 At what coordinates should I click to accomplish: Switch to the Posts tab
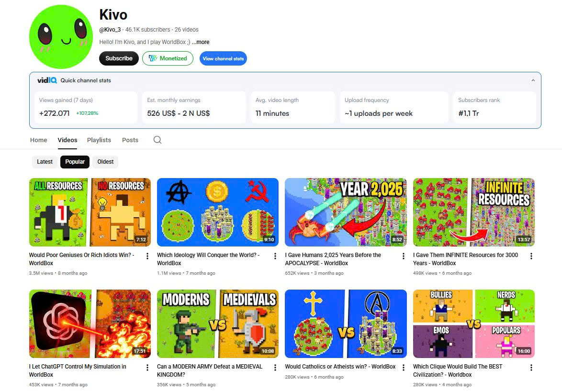(x=130, y=140)
